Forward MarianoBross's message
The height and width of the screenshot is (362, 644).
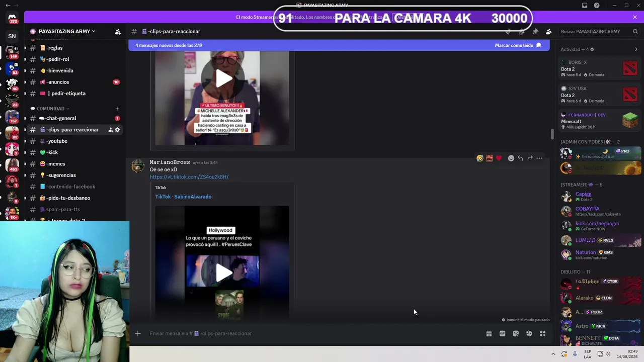(530, 158)
